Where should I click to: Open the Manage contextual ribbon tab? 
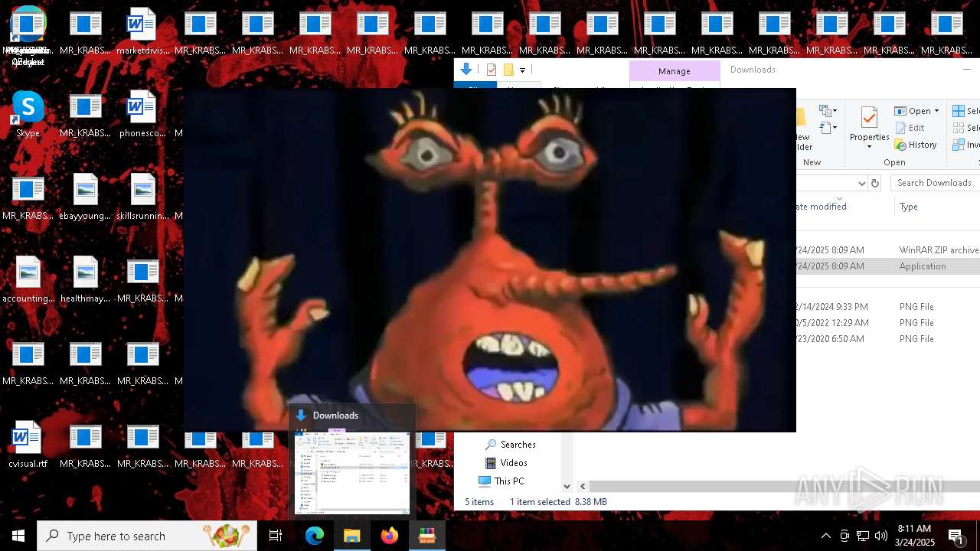675,71
